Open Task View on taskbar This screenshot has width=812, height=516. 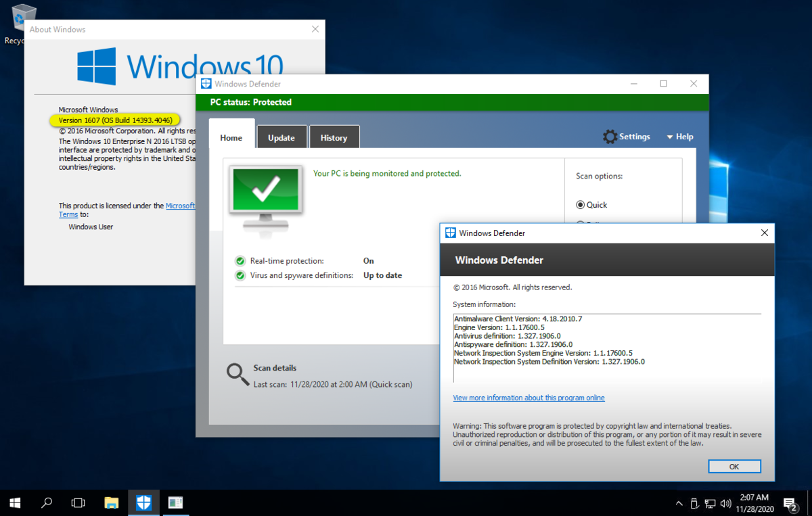[78, 502]
